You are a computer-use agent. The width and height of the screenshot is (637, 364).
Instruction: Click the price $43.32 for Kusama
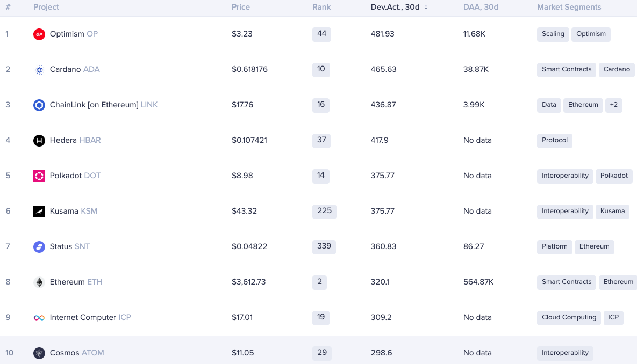tap(244, 211)
